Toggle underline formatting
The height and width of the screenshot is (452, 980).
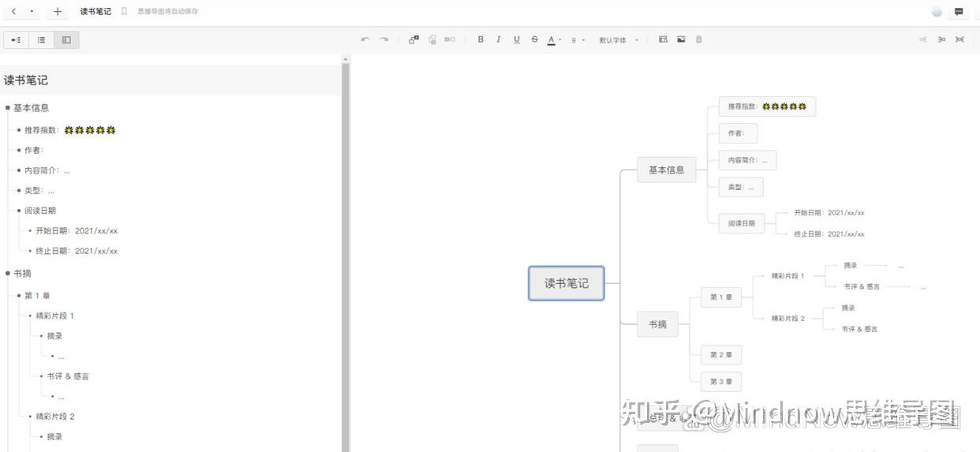[x=517, y=39]
